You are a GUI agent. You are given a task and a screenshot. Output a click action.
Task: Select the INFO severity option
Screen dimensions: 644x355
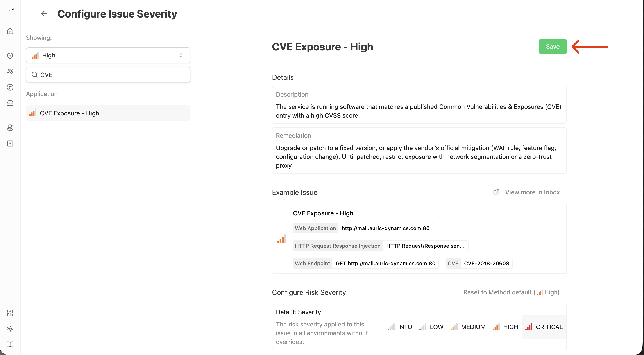click(x=400, y=327)
